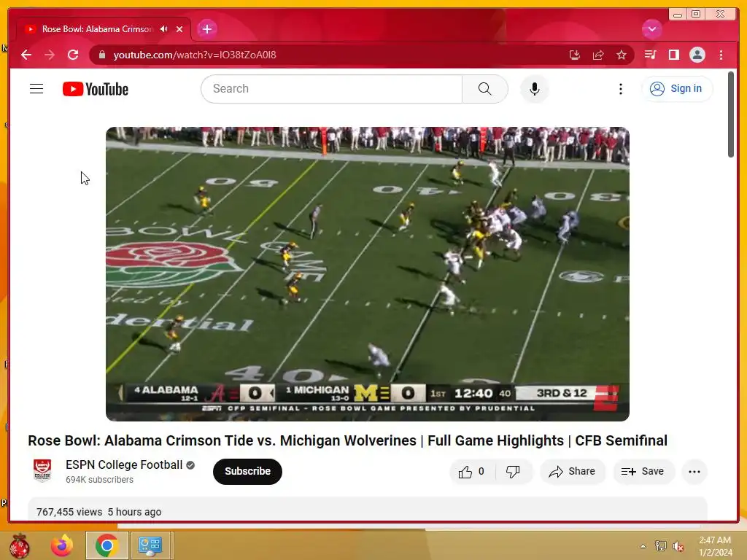Like this video with thumbs up
This screenshot has width=747, height=560.
click(471, 472)
